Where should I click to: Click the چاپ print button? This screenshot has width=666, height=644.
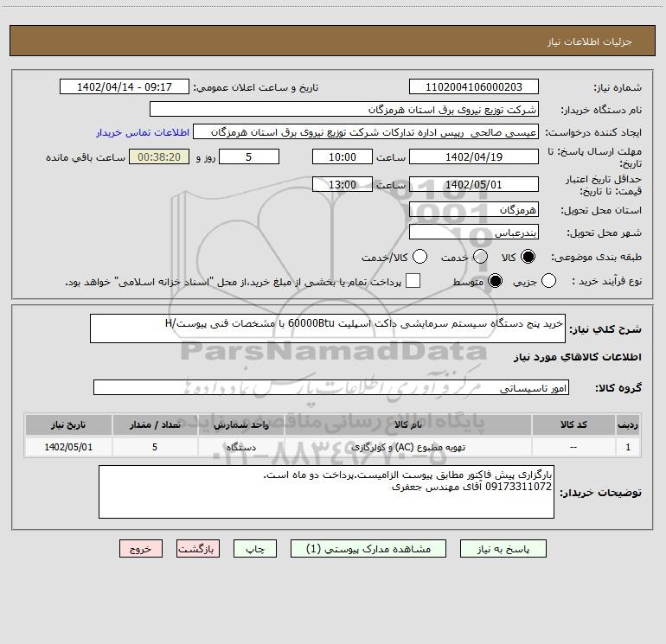point(255,549)
